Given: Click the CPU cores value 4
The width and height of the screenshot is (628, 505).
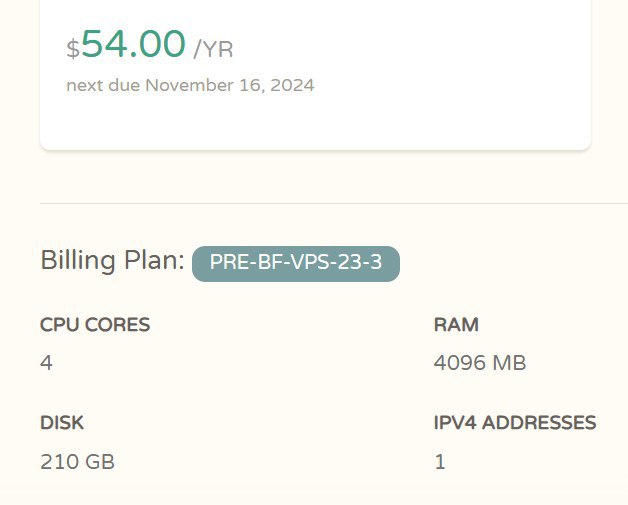Looking at the screenshot, I should [x=46, y=362].
